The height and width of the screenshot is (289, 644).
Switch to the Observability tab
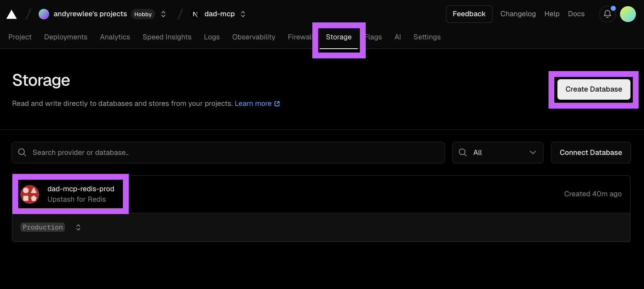coord(254,37)
